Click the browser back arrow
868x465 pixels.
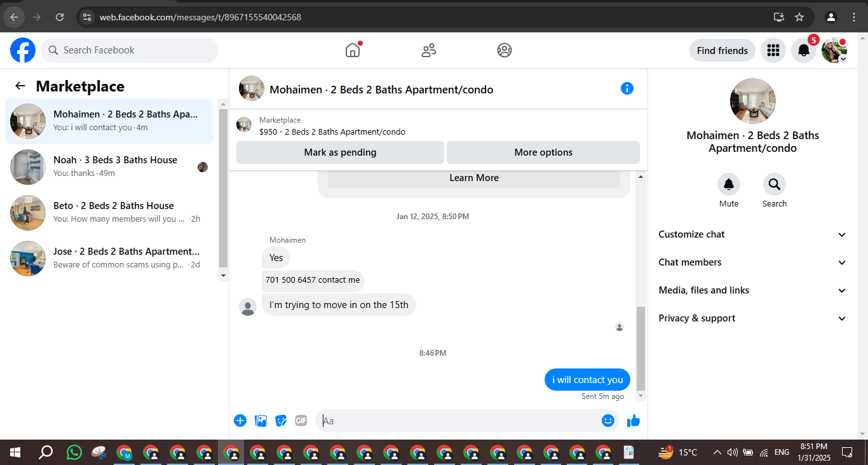point(14,17)
